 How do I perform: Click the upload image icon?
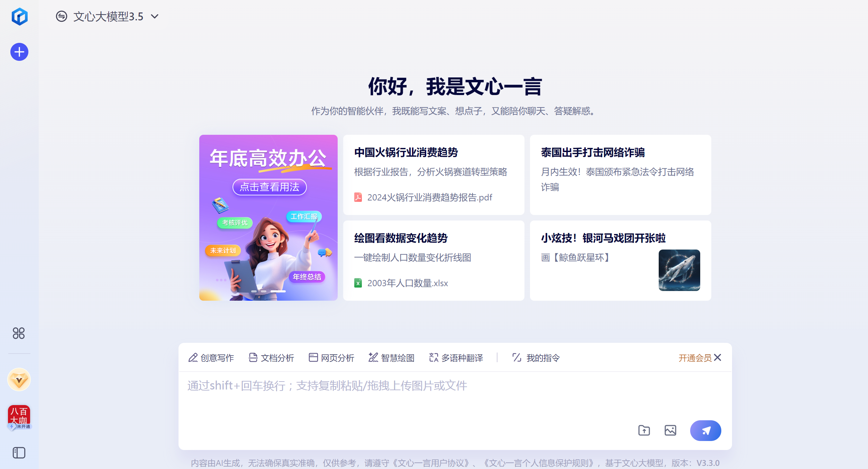(x=670, y=430)
